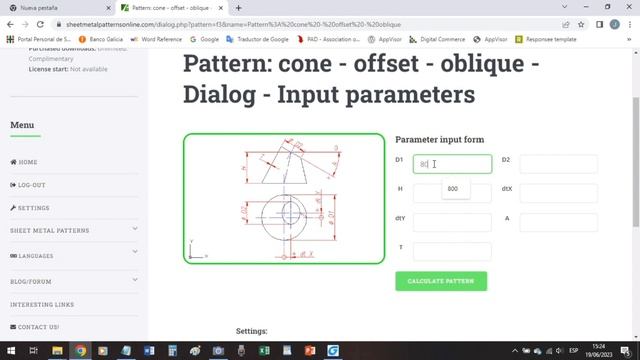Open the tab search dropdown arrow

pyautogui.click(x=564, y=7)
